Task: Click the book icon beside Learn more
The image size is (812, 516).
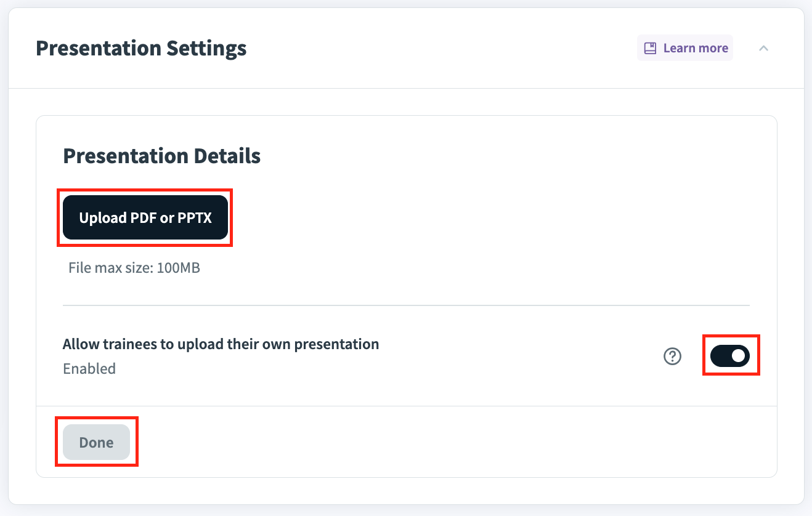Action: (x=650, y=48)
